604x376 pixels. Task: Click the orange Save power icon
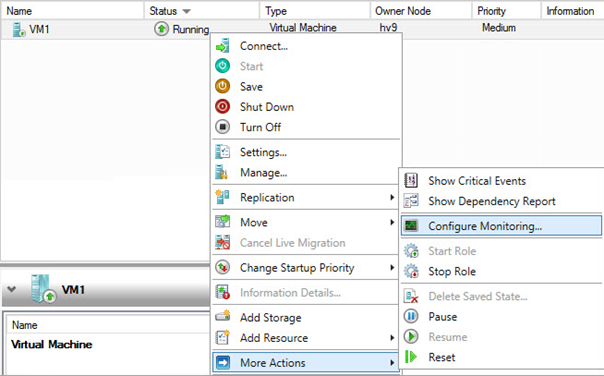222,86
